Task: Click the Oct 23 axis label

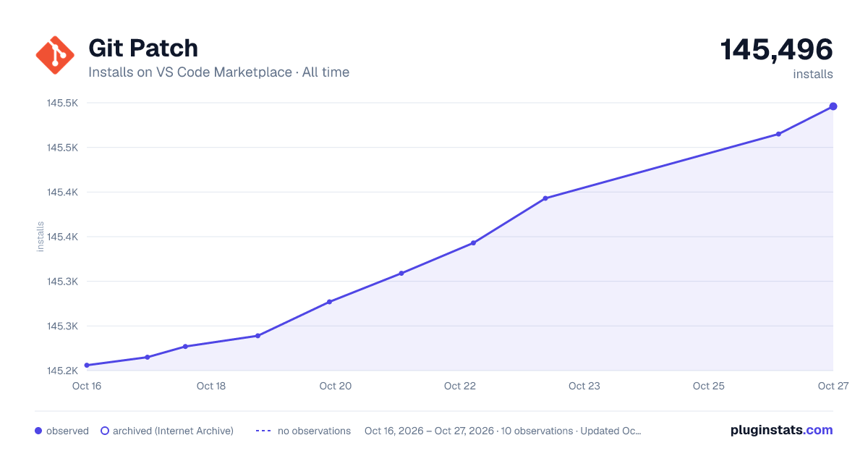Action: [584, 386]
